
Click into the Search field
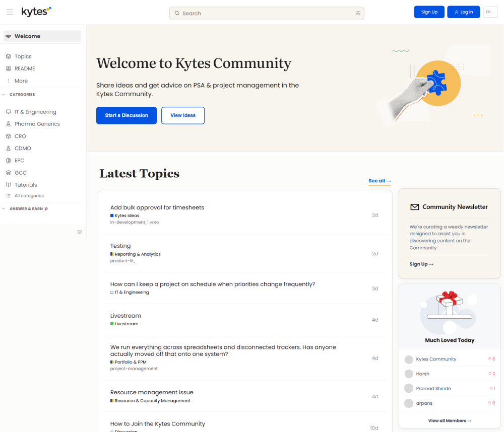[x=267, y=13]
